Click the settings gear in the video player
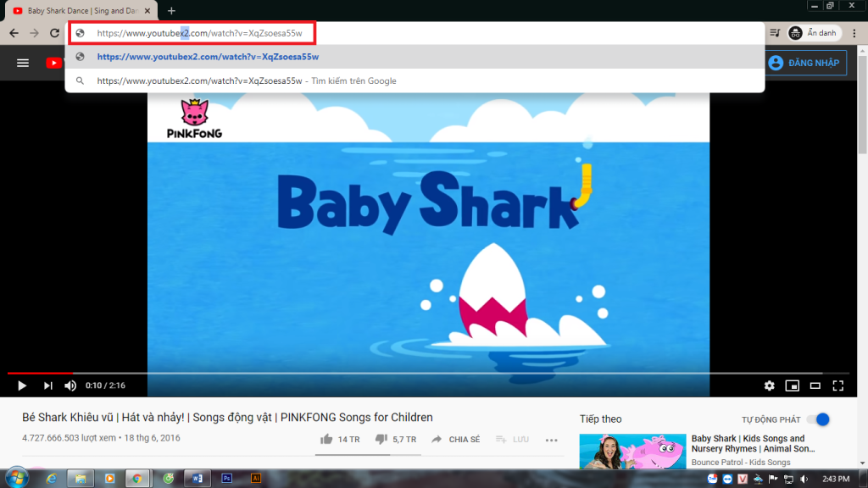Viewport: 868px width, 488px height. pyautogui.click(x=769, y=385)
